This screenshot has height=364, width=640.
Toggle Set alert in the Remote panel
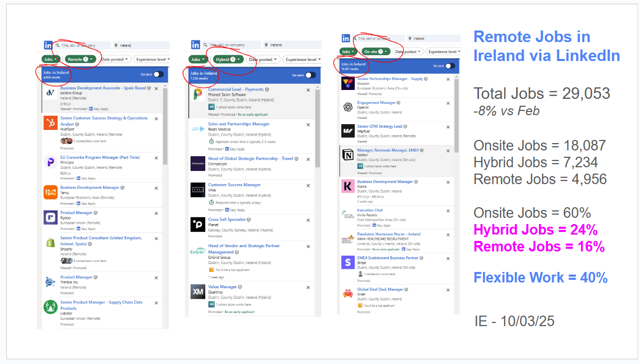(x=158, y=75)
